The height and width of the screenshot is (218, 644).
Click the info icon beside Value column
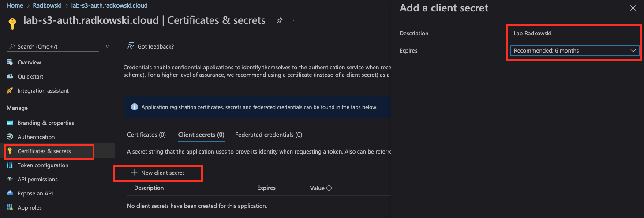(x=329, y=188)
